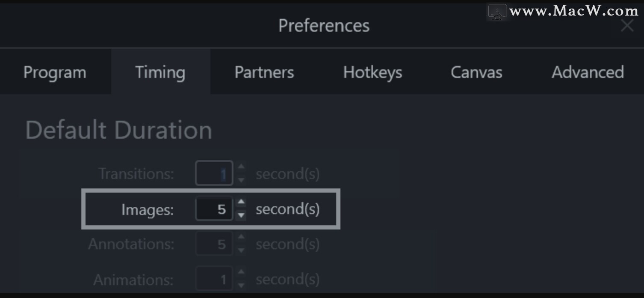Image resolution: width=644 pixels, height=298 pixels.
Task: Decrease Transitions duration with down arrow
Action: click(x=241, y=180)
